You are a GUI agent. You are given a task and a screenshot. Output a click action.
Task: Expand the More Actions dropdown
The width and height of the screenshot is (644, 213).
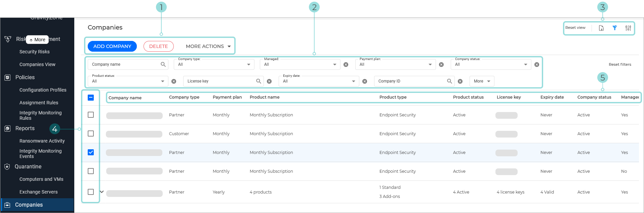[208, 46]
